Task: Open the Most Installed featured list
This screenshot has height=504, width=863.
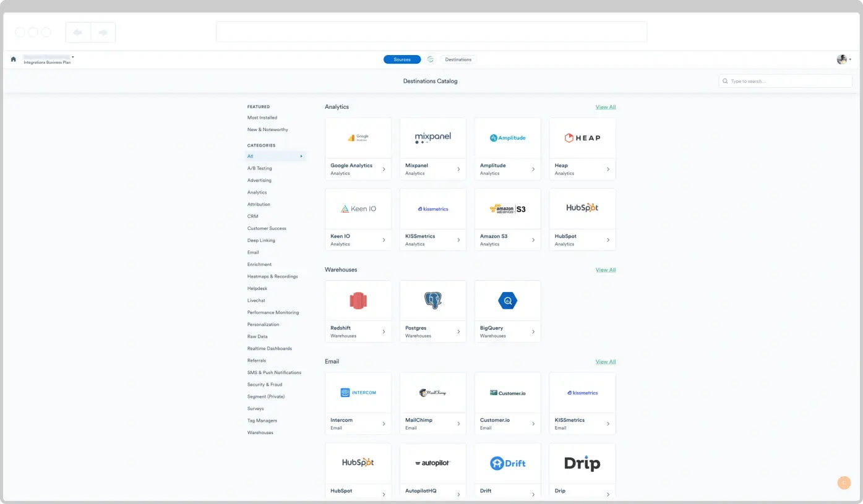Action: tap(262, 117)
